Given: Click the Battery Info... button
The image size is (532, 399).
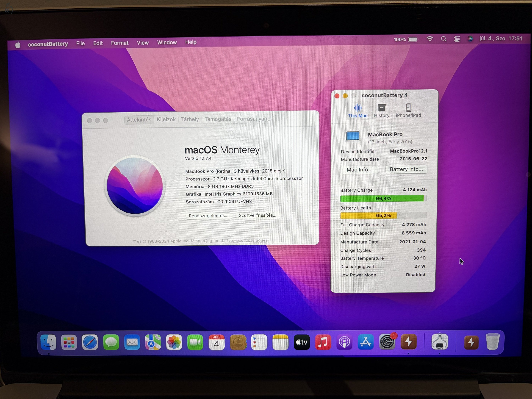Looking at the screenshot, I should pyautogui.click(x=406, y=169).
